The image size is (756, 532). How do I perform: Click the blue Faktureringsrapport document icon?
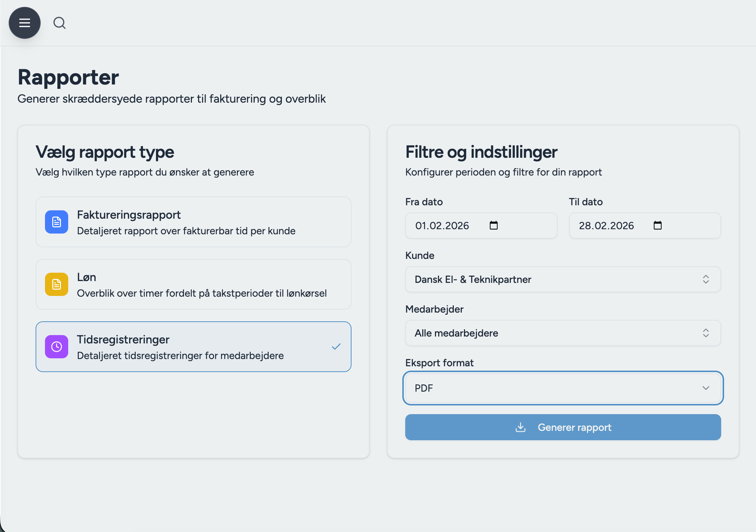[x=57, y=222]
